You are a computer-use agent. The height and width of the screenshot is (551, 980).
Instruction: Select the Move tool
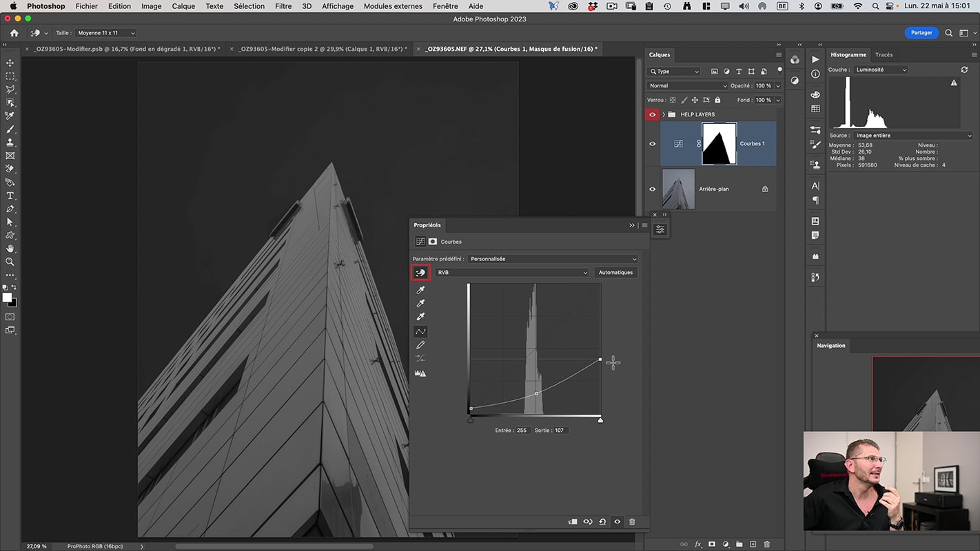(10, 63)
